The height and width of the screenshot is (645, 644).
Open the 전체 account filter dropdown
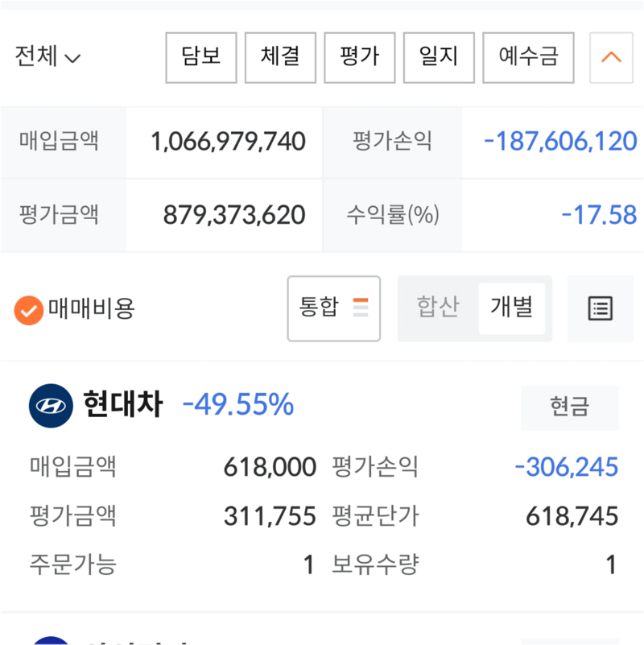coord(47,56)
